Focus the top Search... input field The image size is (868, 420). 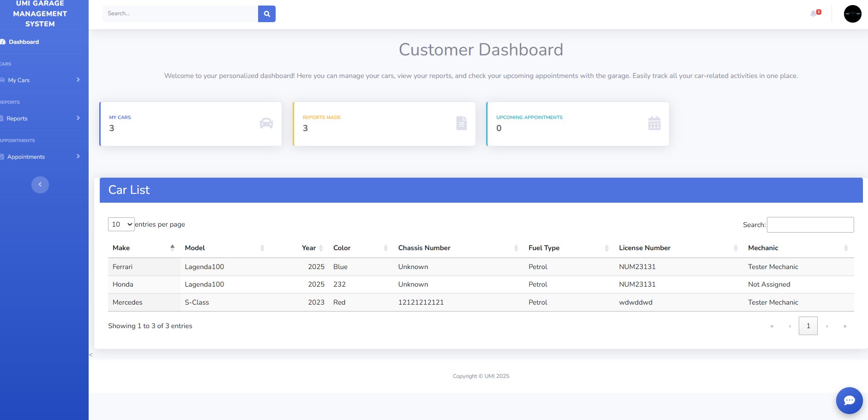tap(180, 14)
